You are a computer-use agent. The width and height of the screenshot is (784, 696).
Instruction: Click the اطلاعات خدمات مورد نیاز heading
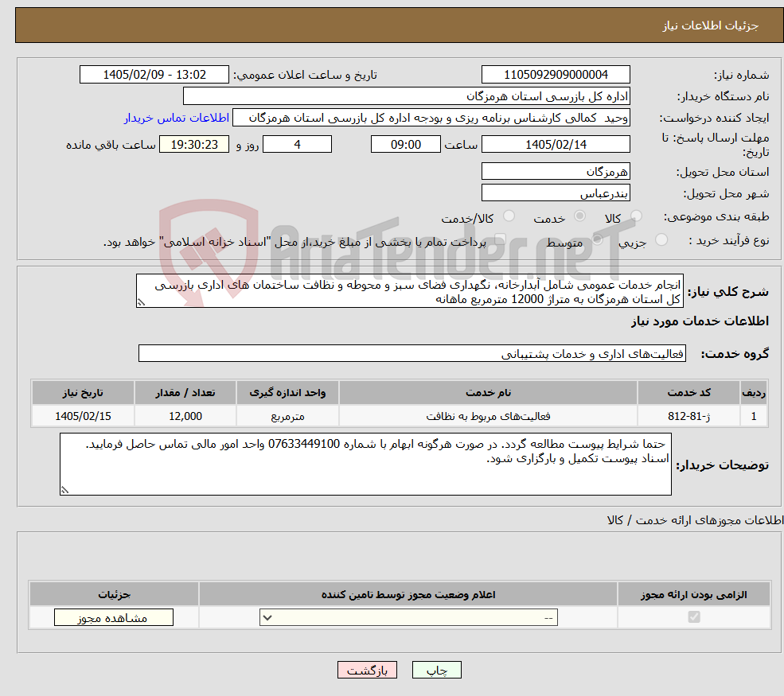(x=700, y=321)
